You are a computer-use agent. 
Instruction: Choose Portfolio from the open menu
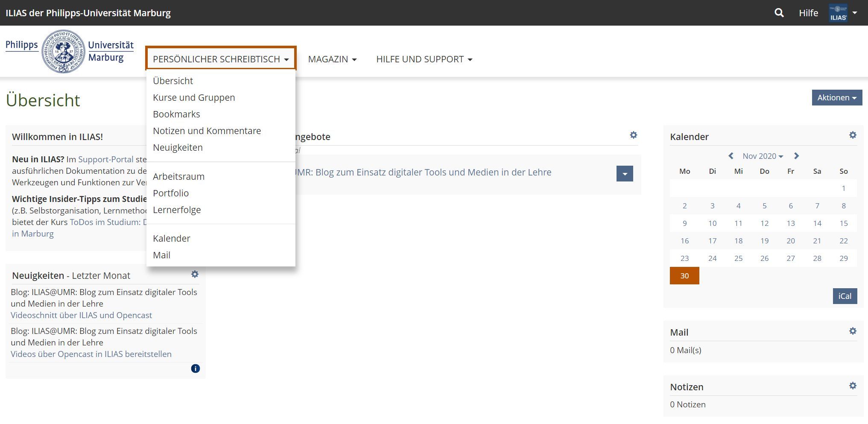coord(171,193)
